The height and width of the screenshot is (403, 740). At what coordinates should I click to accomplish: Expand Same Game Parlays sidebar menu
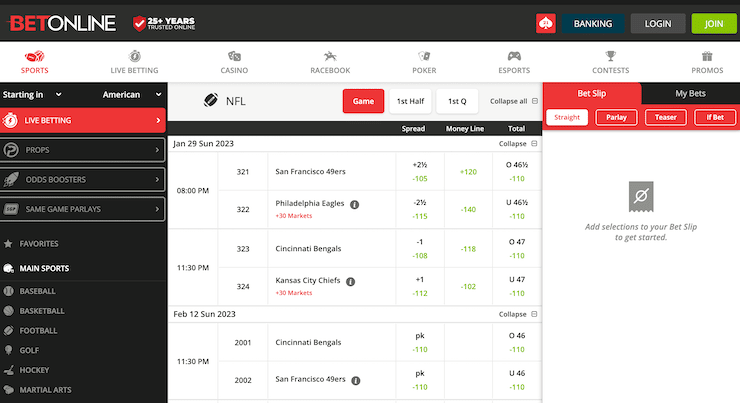83,209
